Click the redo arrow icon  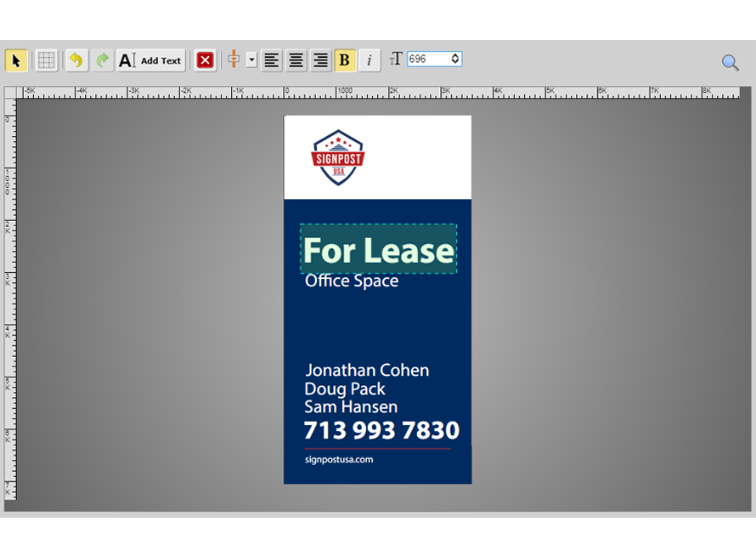[x=102, y=60]
